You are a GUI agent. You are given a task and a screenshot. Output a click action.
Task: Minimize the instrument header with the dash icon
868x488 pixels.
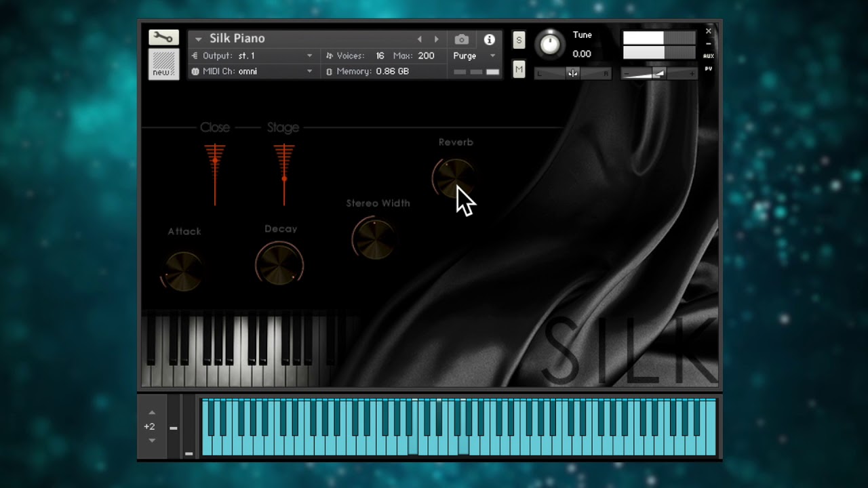[709, 43]
